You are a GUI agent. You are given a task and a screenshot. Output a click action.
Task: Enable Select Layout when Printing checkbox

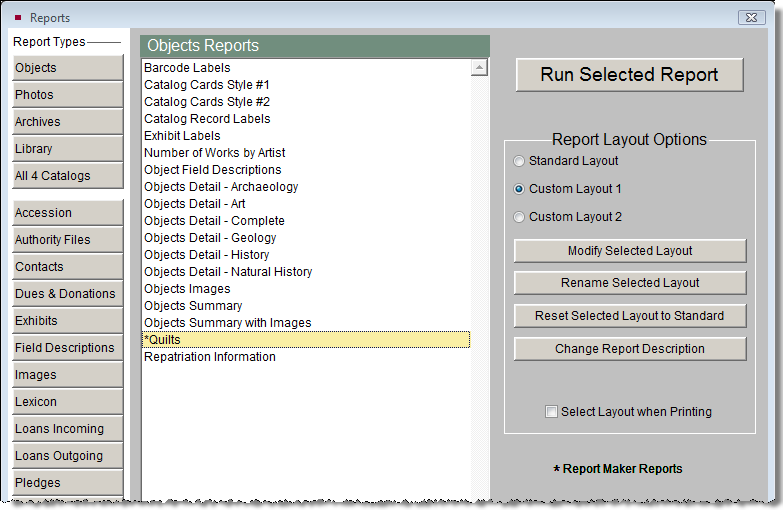pyautogui.click(x=551, y=411)
